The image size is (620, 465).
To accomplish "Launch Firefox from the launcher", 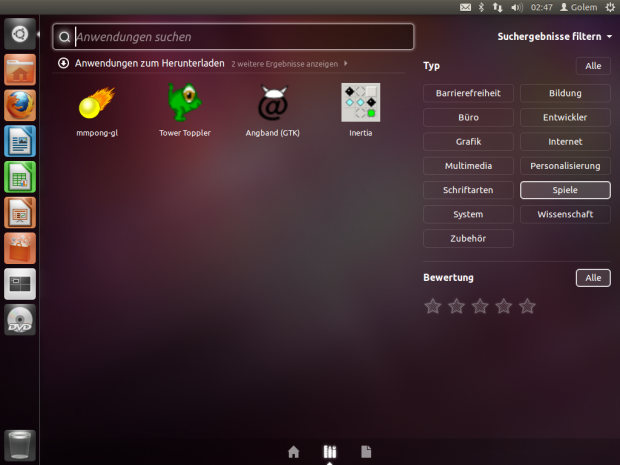I will (20, 106).
